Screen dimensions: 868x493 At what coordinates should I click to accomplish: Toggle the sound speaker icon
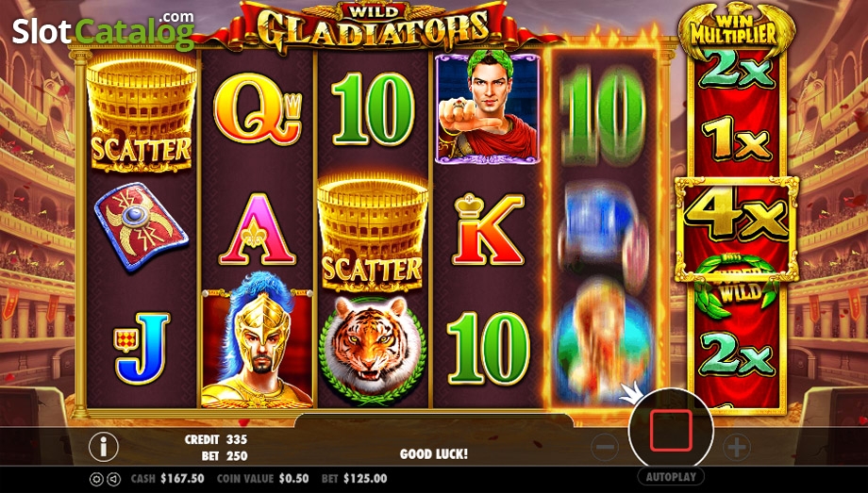pyautogui.click(x=113, y=479)
